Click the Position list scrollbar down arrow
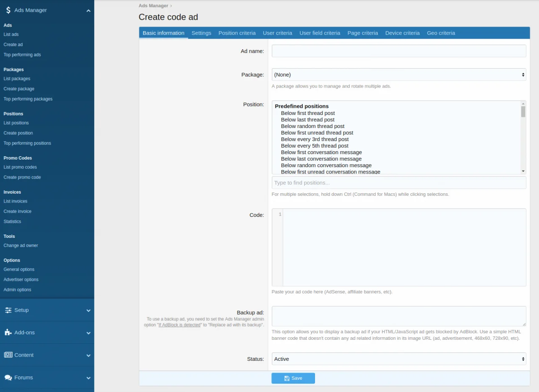 click(x=523, y=171)
